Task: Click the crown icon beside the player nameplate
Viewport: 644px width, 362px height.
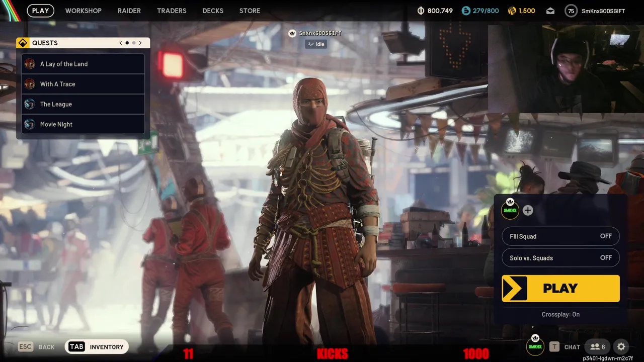Action: click(x=292, y=33)
